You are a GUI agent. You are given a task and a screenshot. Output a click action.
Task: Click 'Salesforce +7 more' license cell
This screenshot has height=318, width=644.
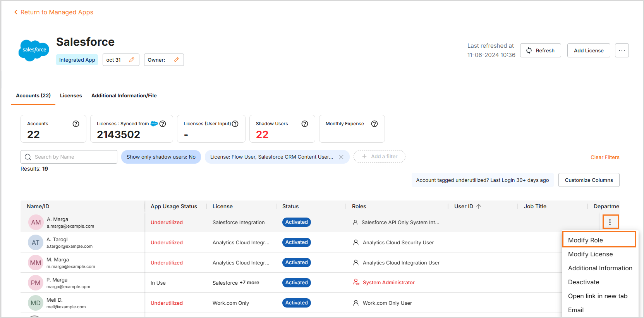coord(236,283)
